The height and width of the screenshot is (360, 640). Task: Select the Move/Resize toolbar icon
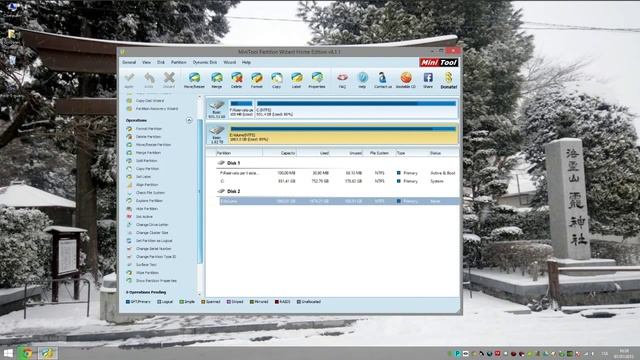[x=194, y=80]
